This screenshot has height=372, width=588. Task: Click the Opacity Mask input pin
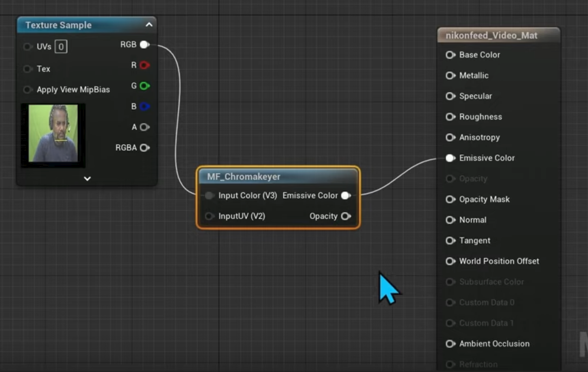450,199
